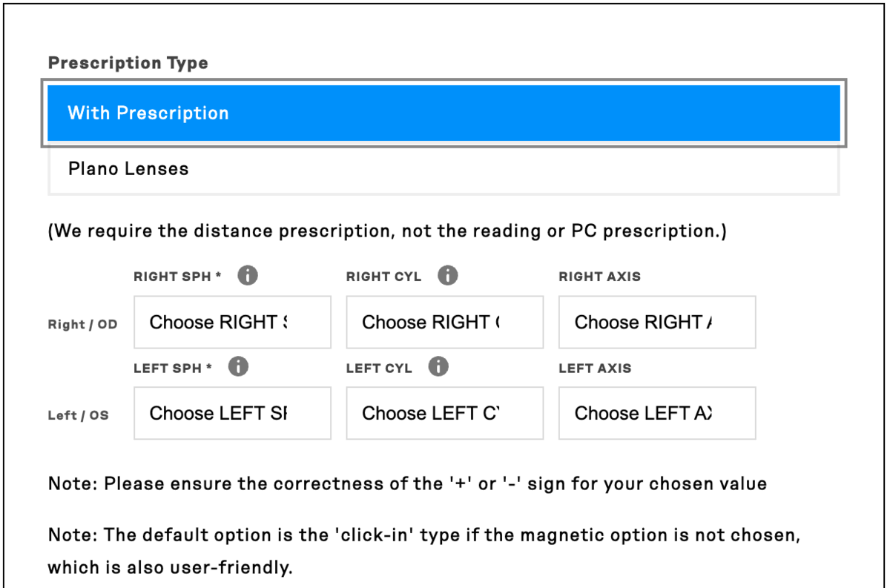Click the RIGHT SPH * label text

click(178, 277)
